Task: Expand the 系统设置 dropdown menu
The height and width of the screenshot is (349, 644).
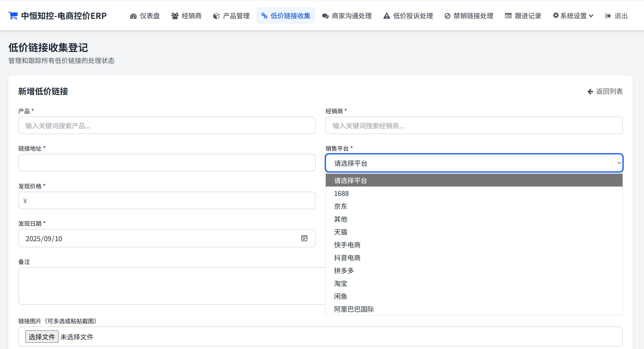Action: tap(573, 16)
